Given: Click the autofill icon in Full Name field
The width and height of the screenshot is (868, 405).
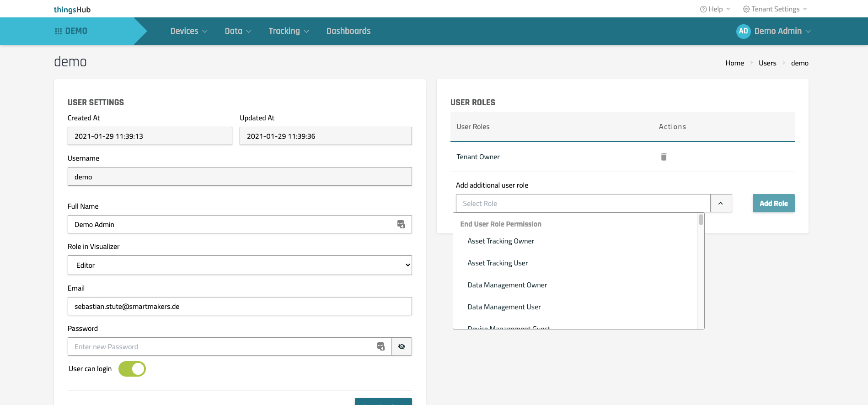Looking at the screenshot, I should click(x=401, y=224).
